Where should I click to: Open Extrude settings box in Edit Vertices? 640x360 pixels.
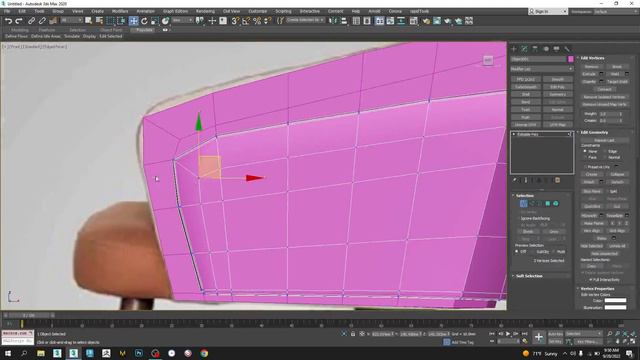pyautogui.click(x=601, y=74)
